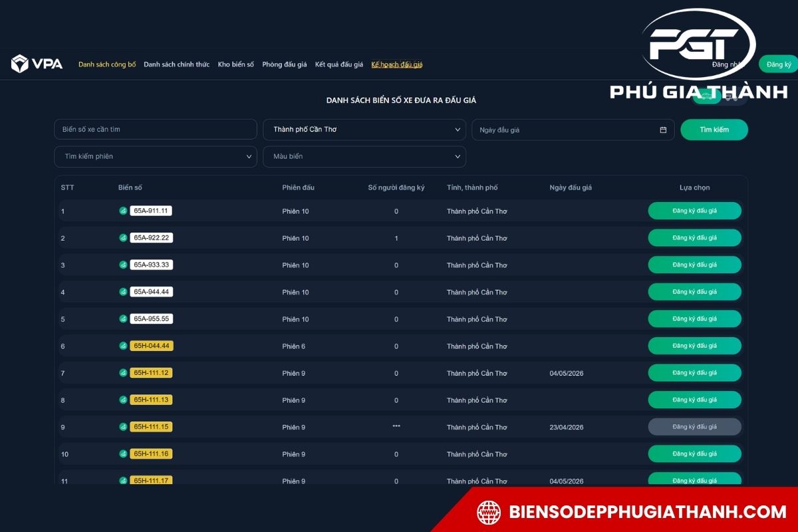798x532 pixels.
Task: Click Đăng ký đấu giá for 65A-955.55
Action: pyautogui.click(x=695, y=319)
